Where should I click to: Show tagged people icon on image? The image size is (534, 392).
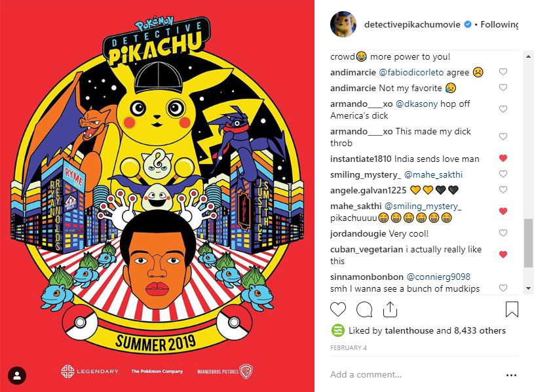pyautogui.click(x=17, y=376)
